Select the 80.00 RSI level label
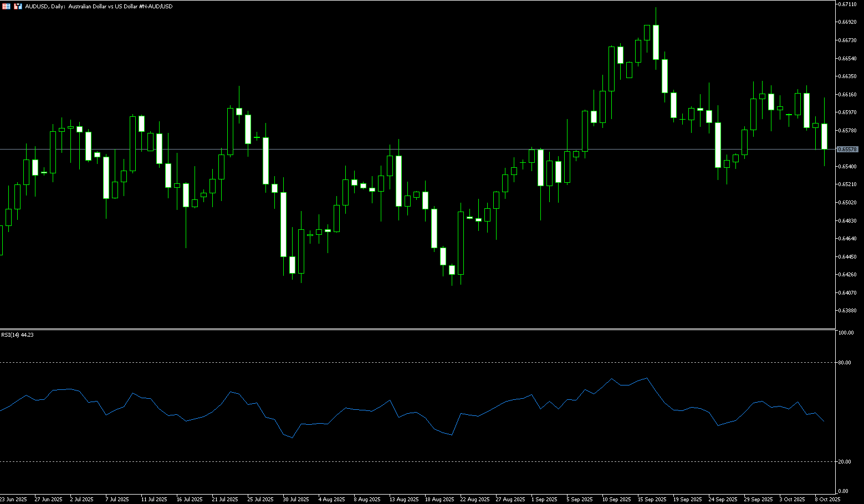864x504 pixels. [x=845, y=363]
